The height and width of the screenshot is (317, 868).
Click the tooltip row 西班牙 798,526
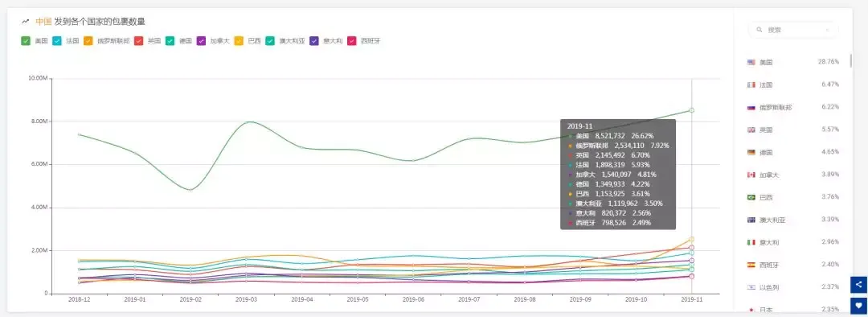pos(609,223)
